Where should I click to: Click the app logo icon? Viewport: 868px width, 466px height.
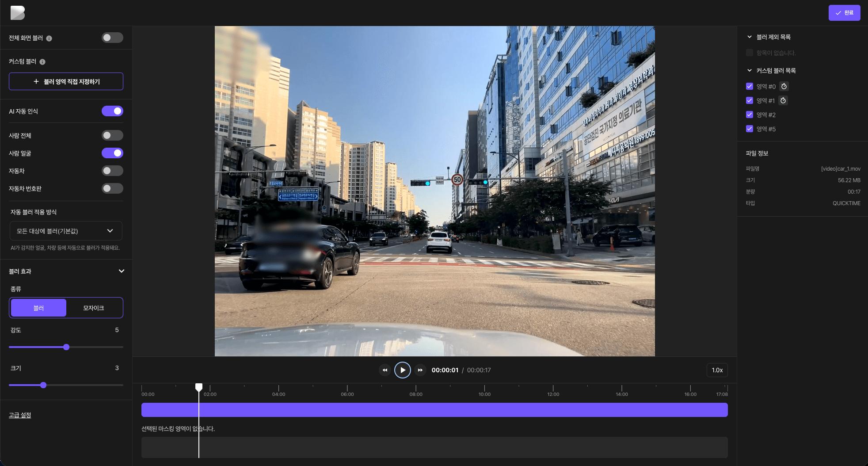click(18, 13)
